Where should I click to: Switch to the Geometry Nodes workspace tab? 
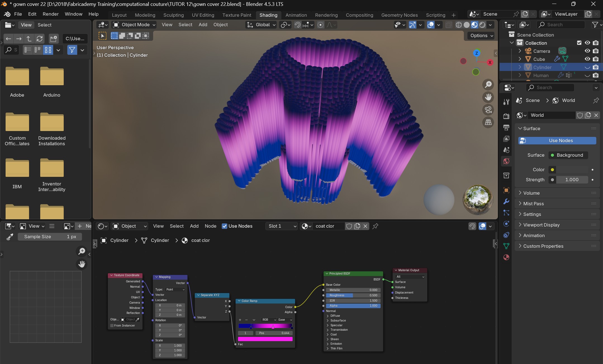pos(399,15)
